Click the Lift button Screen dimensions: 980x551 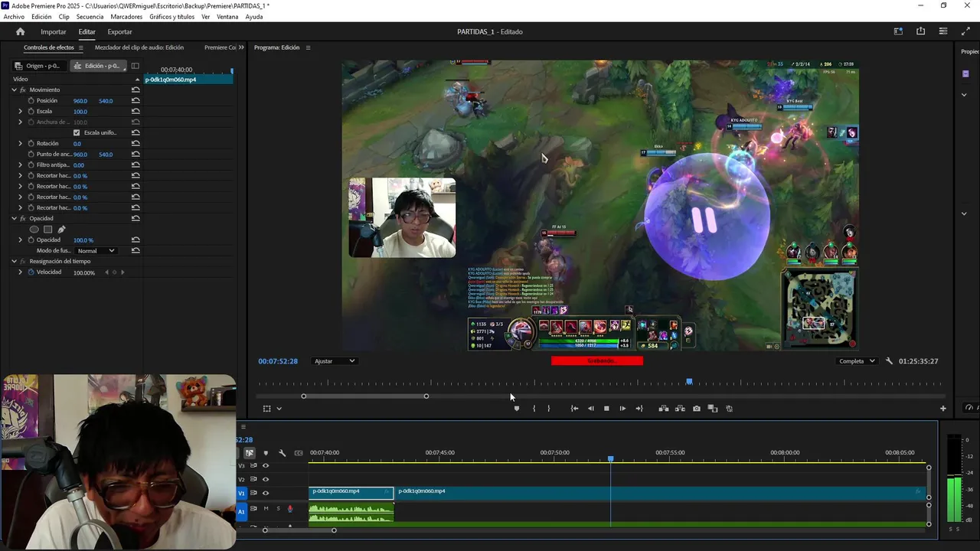[663, 409]
